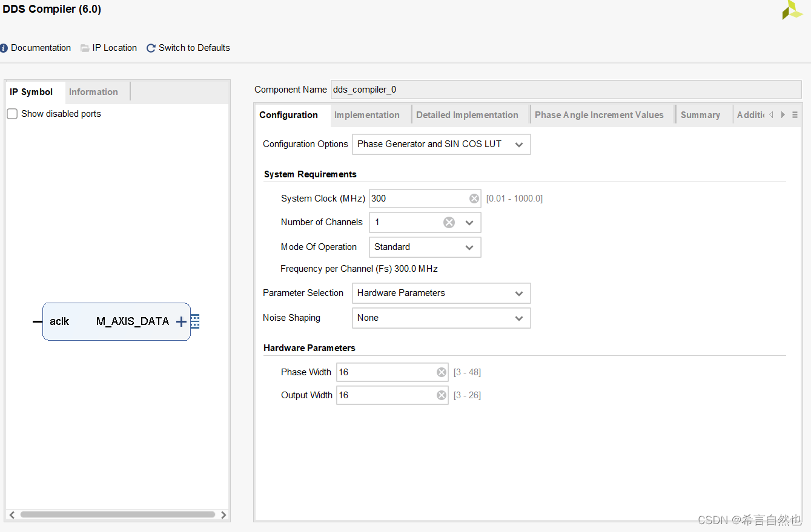
Task: Click the System Requirements heading
Action: [310, 174]
